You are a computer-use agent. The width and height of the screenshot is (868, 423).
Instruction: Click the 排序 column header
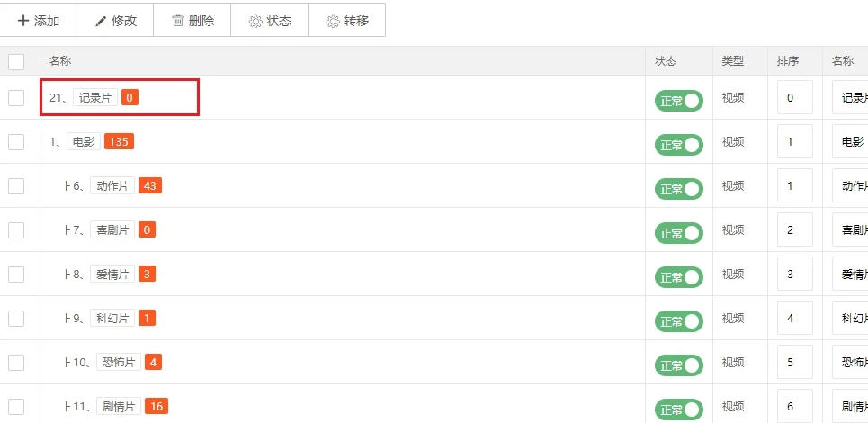click(787, 61)
